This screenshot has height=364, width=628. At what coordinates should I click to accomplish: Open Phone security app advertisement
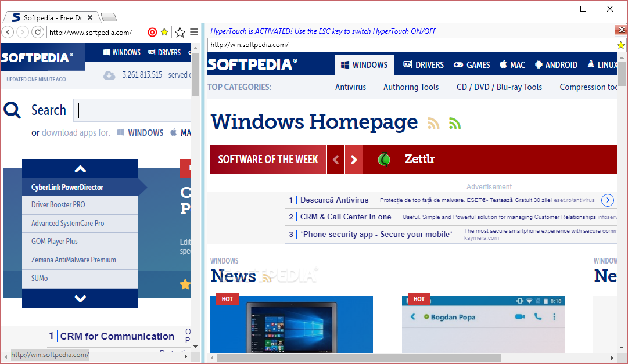tap(376, 235)
